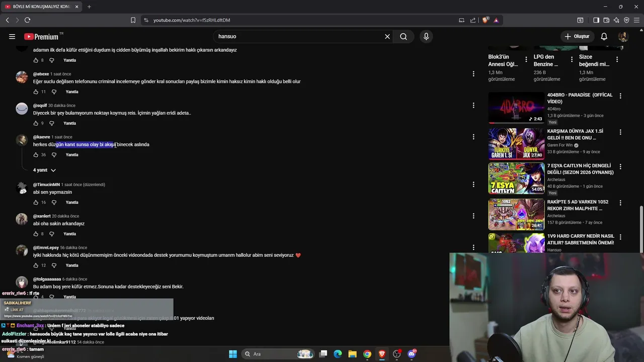The width and height of the screenshot is (644, 362).
Task: Open the YouTube hamburger guide menu
Action: click(12, 36)
